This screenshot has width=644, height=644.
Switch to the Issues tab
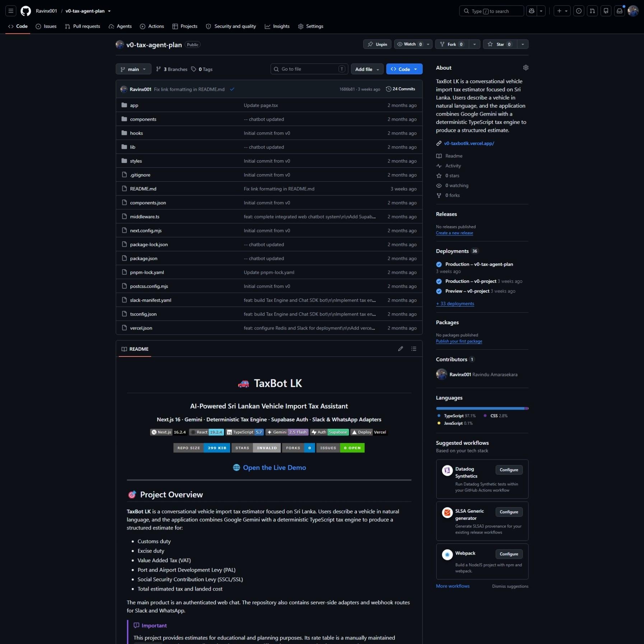[46, 26]
